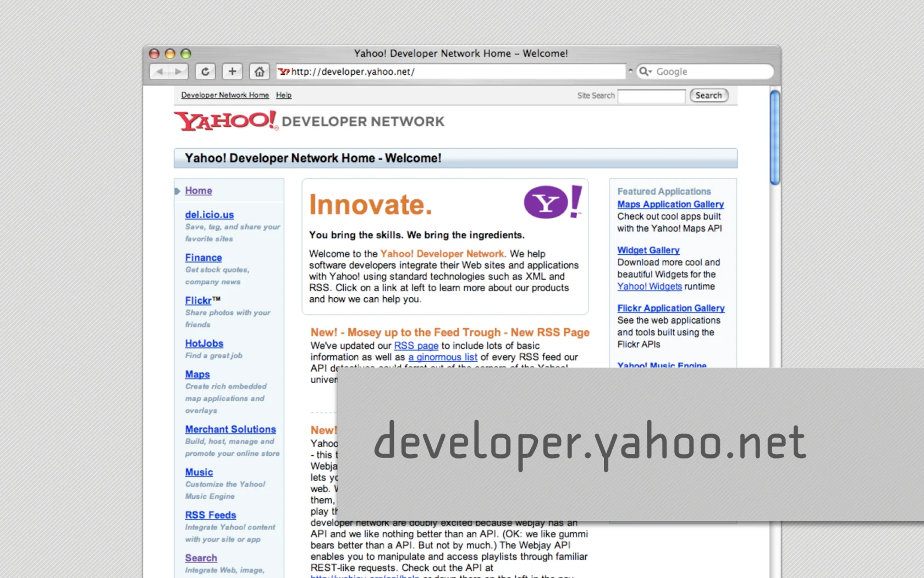Follow the RSS page link
The image size is (924, 578).
(416, 346)
